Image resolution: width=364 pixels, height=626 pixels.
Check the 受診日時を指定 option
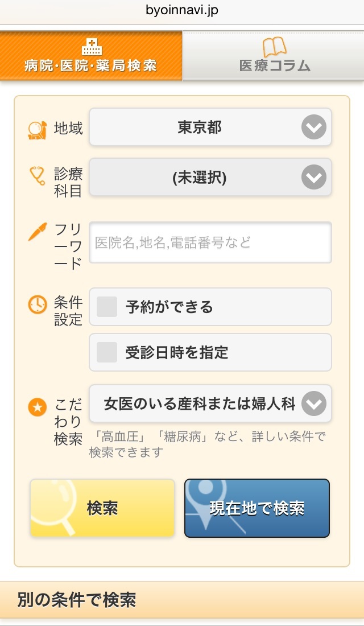[x=106, y=352]
